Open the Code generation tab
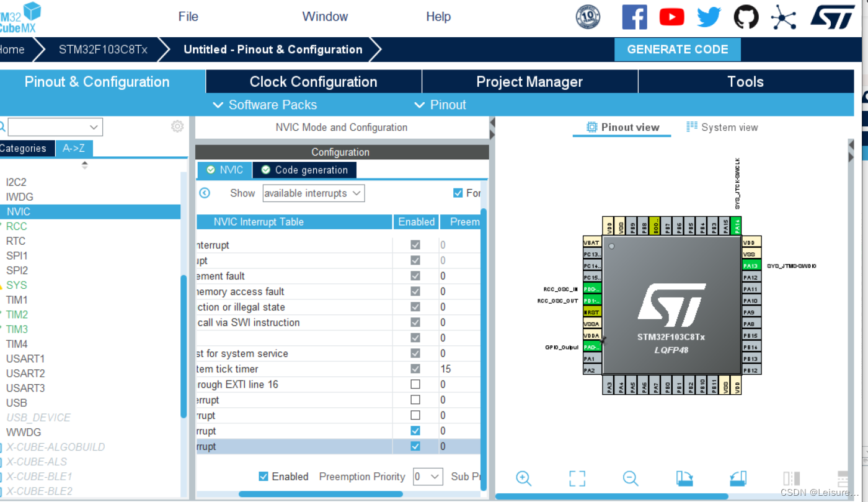Screen dimensions: 868x502 tap(304, 170)
